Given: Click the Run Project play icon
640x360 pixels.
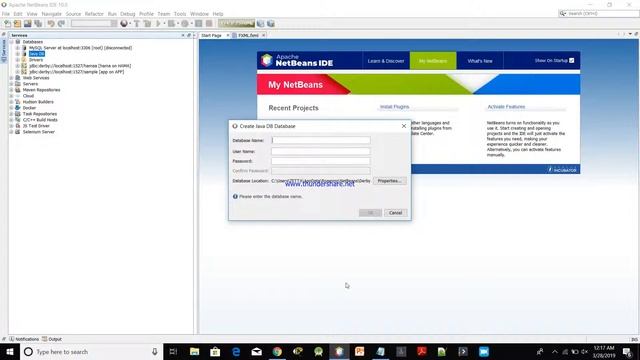Looking at the screenshot, I should [x=158, y=24].
